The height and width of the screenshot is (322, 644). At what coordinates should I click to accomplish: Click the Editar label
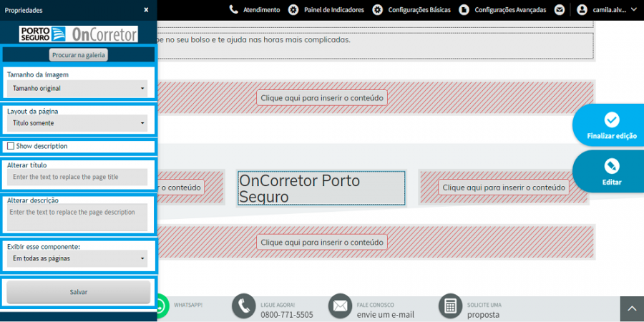[x=612, y=182]
